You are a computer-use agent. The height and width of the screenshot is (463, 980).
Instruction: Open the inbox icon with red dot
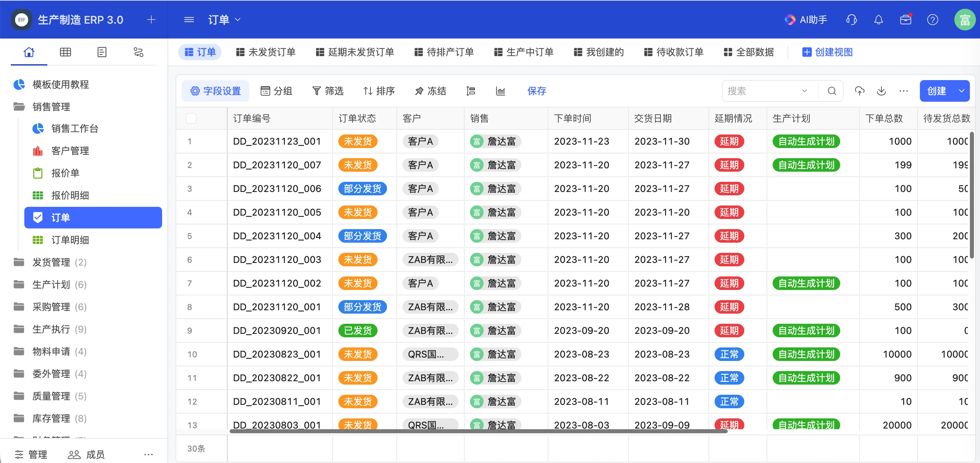click(x=906, y=19)
